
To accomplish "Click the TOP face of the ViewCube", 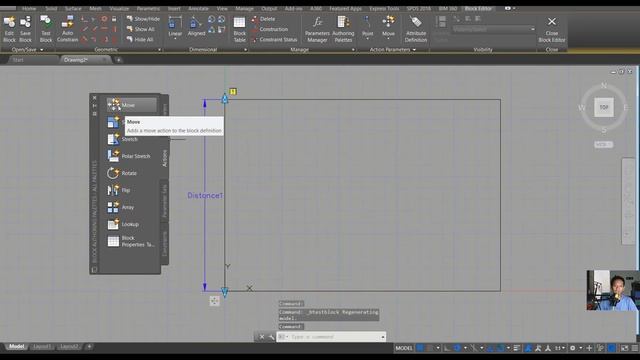I will point(604,107).
